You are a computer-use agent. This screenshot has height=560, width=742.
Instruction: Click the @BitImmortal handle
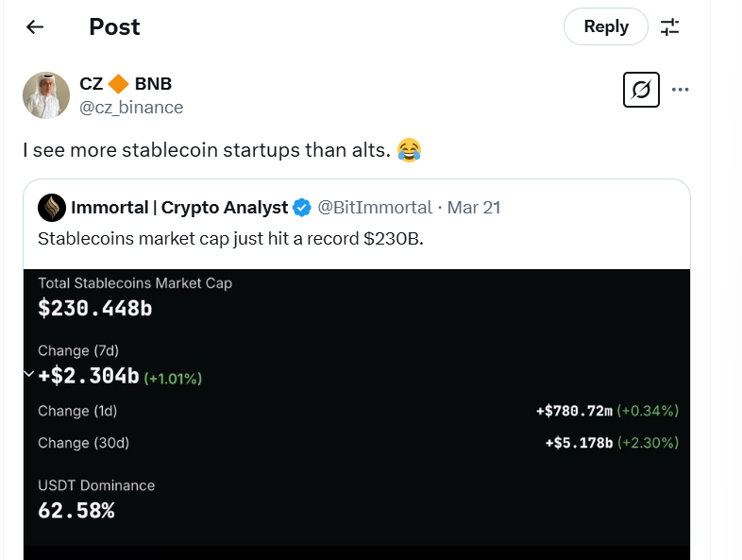point(375,207)
